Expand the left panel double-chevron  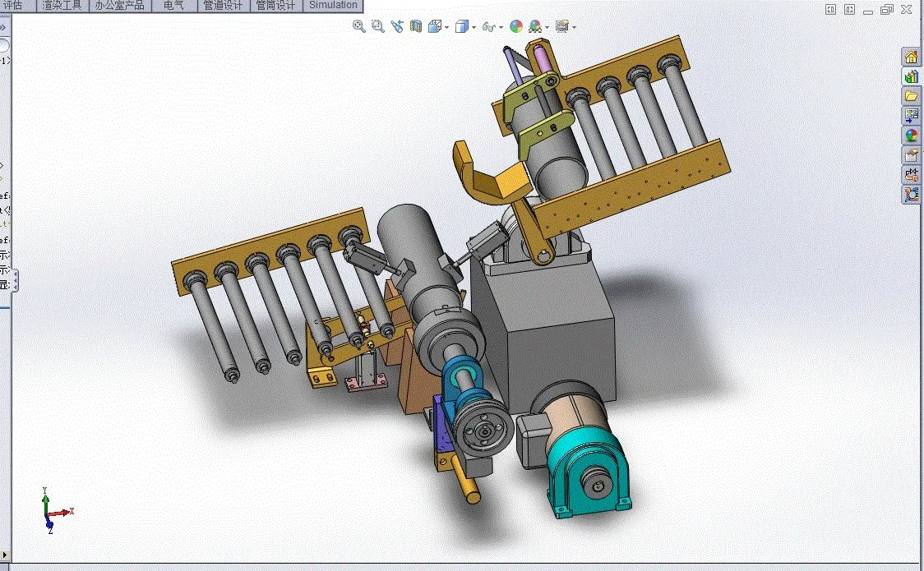tap(3, 28)
